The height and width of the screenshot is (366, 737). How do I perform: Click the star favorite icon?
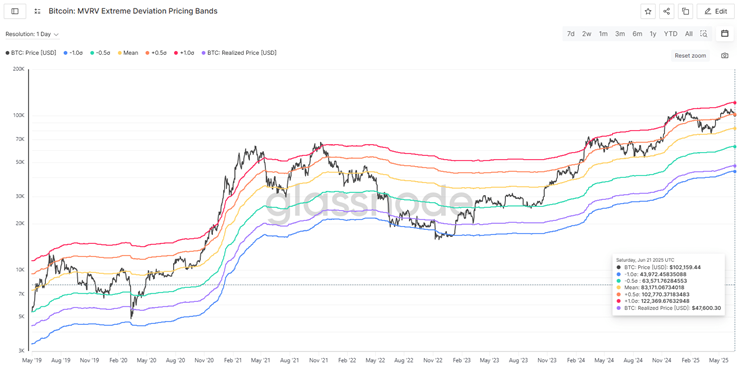[648, 11]
